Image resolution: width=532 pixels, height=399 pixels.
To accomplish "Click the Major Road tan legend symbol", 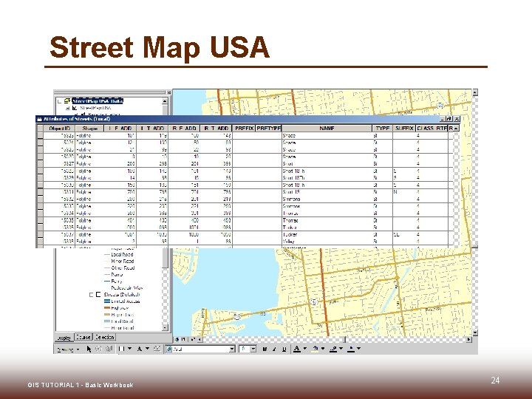I will 106,315.
